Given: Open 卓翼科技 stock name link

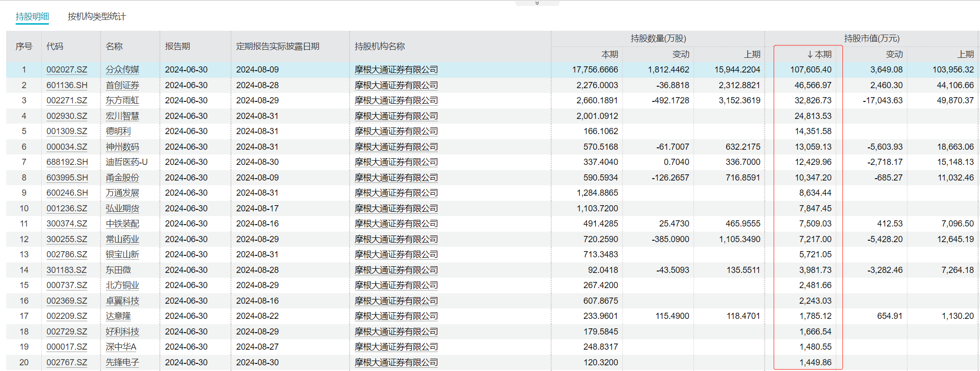Looking at the screenshot, I should [122, 301].
